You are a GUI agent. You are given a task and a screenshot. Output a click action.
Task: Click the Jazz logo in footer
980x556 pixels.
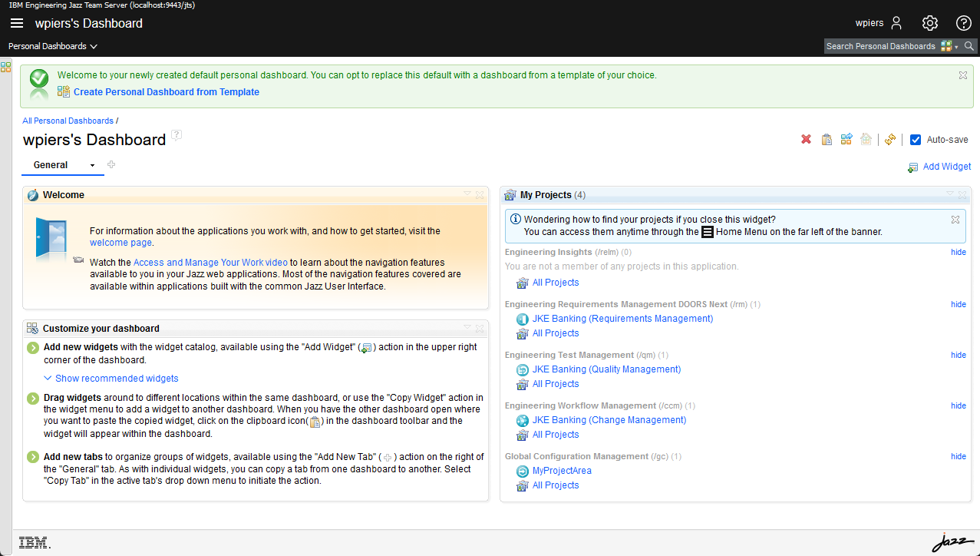click(x=952, y=542)
